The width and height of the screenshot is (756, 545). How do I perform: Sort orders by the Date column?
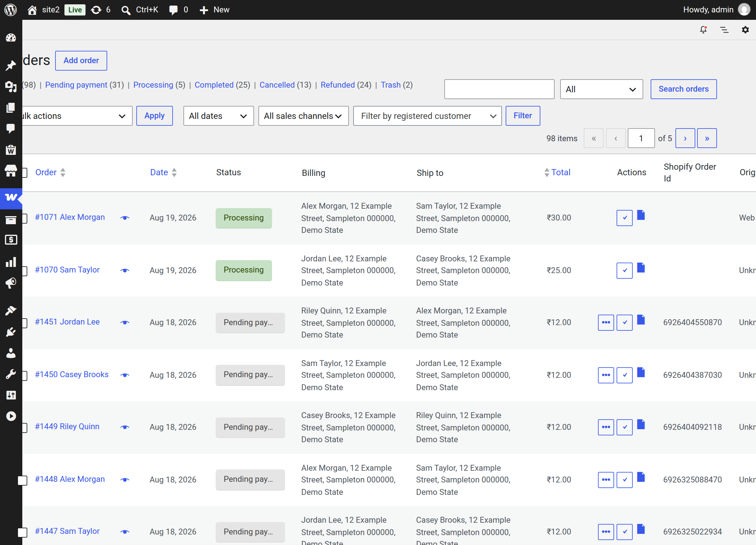163,172
